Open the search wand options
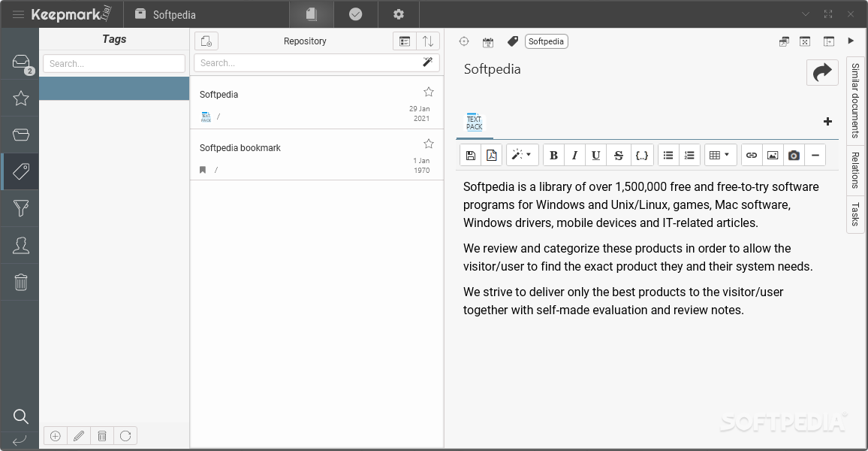The width and height of the screenshot is (868, 451). coord(427,62)
